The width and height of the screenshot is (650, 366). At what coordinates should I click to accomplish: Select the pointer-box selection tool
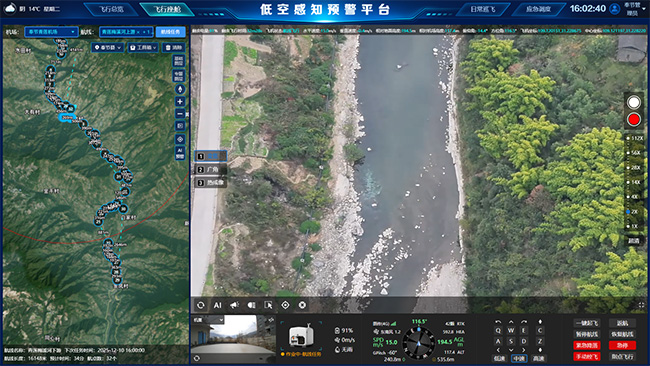[x=269, y=305]
